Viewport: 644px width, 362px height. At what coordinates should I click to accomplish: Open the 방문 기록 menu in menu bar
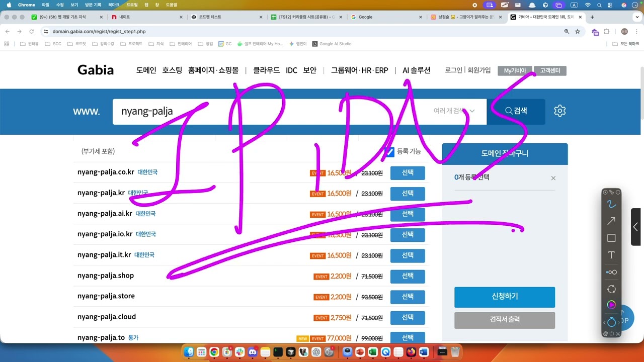(93, 5)
